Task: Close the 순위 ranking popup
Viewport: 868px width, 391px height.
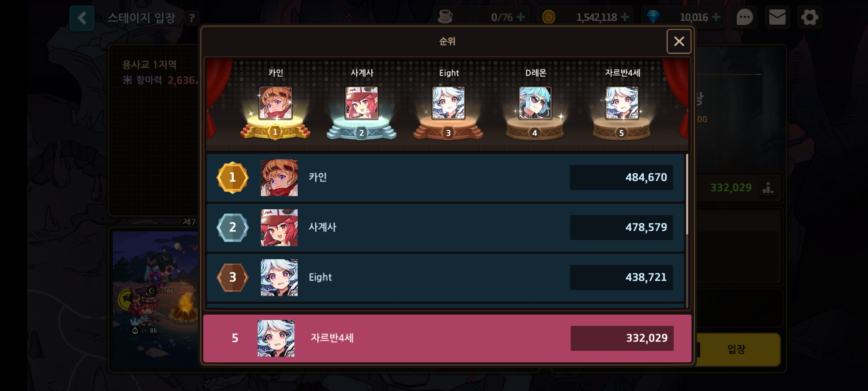Action: coord(679,41)
